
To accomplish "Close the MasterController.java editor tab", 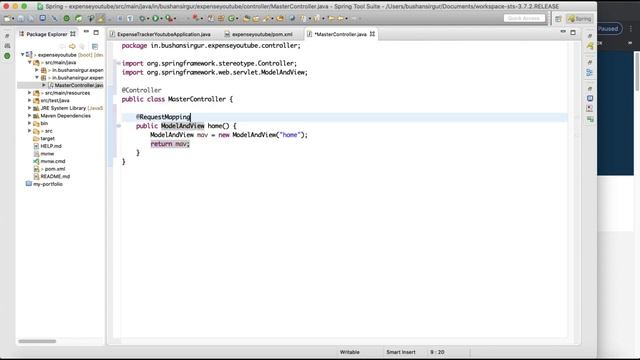I will tap(372, 34).
